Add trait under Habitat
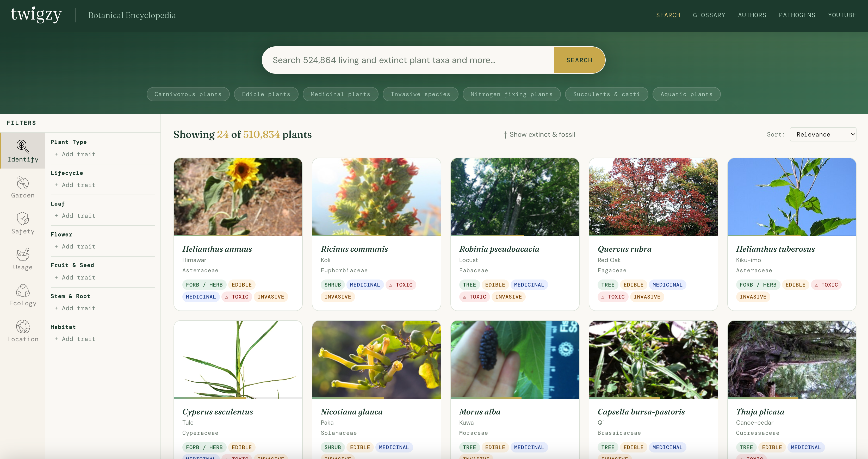This screenshot has width=868, height=459. tap(75, 339)
